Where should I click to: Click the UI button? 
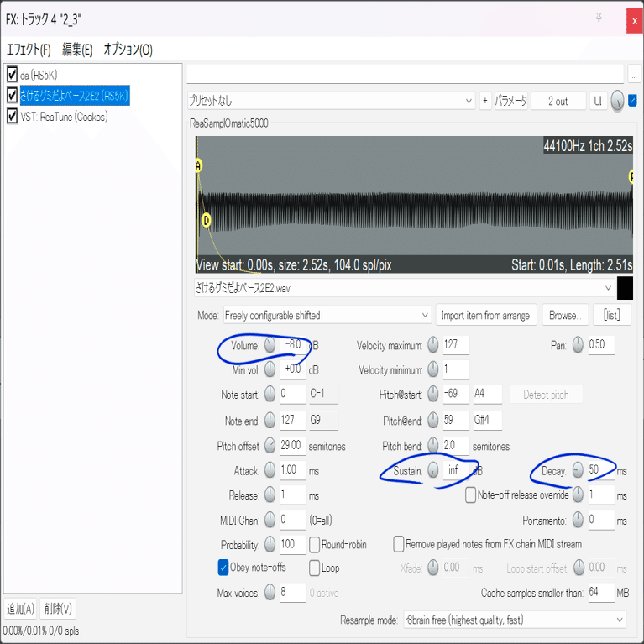click(598, 101)
